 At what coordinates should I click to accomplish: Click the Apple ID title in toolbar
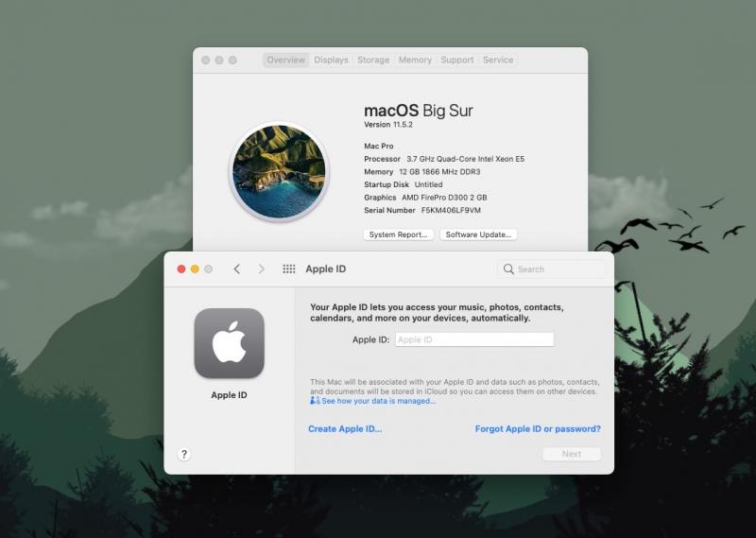tap(325, 269)
